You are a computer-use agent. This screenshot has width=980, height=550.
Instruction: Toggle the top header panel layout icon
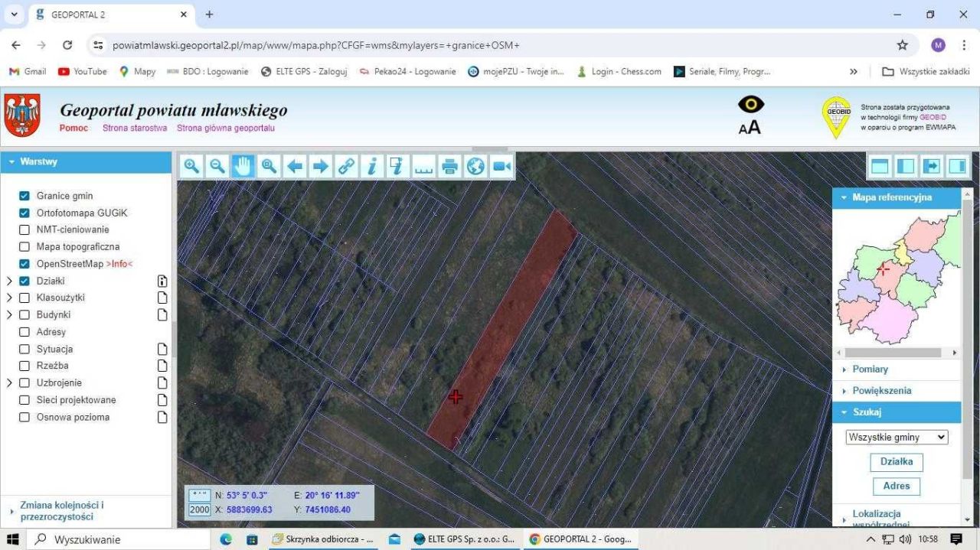tap(880, 166)
